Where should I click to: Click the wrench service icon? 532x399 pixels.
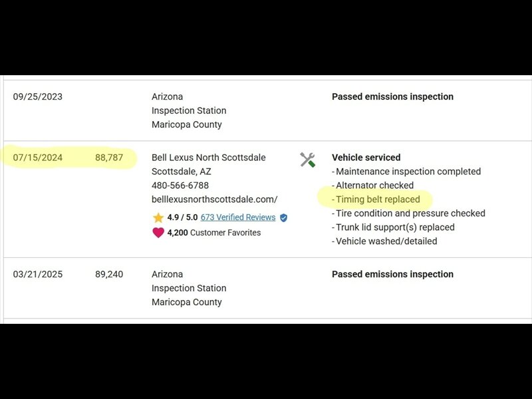307,160
